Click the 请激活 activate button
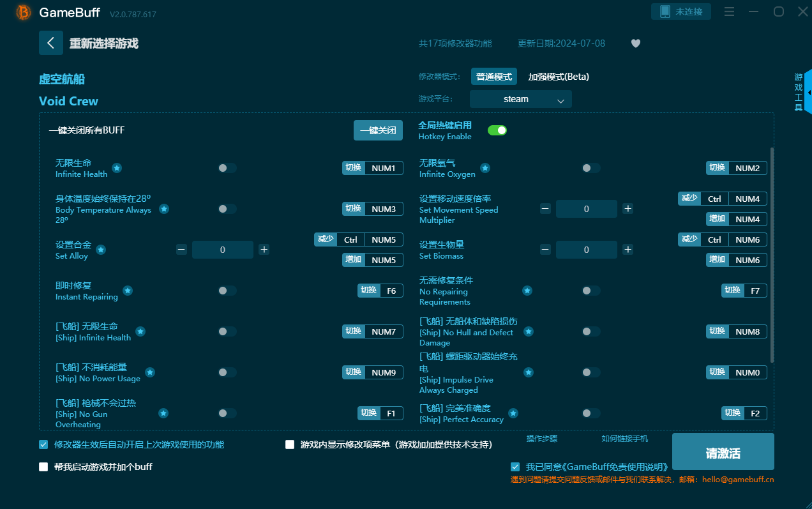The height and width of the screenshot is (509, 812). [723, 452]
